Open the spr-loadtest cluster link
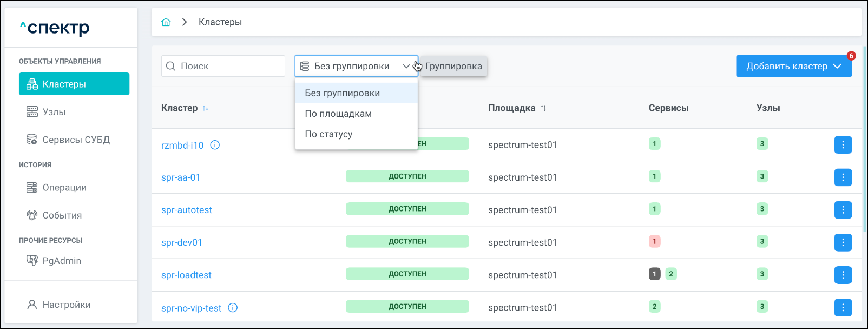The height and width of the screenshot is (330, 868). (186, 275)
